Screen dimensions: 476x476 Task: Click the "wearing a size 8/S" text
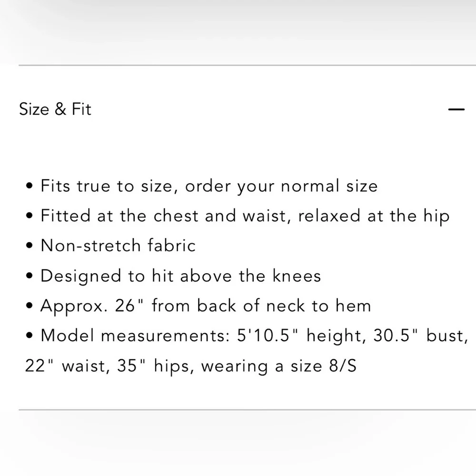(x=278, y=366)
